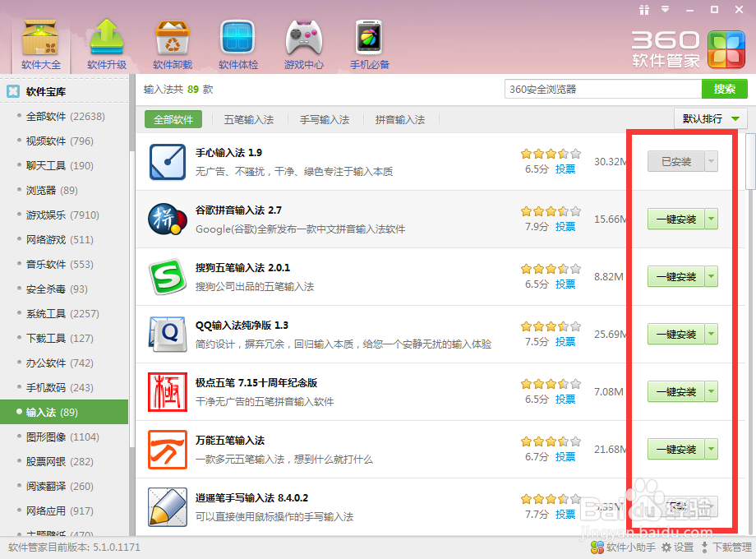Click the 360 软件管家 logo icon
This screenshot has width=756, height=559.
coord(726,49)
